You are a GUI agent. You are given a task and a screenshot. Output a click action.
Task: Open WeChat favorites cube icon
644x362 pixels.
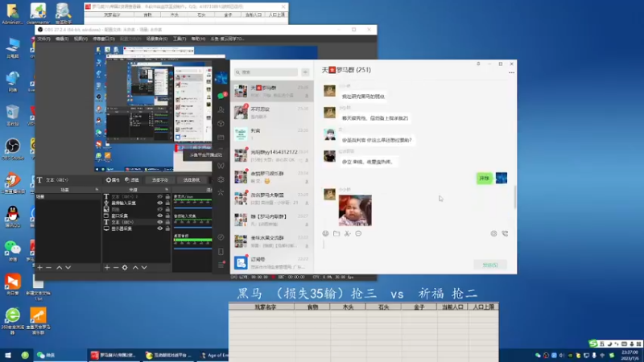221,124
